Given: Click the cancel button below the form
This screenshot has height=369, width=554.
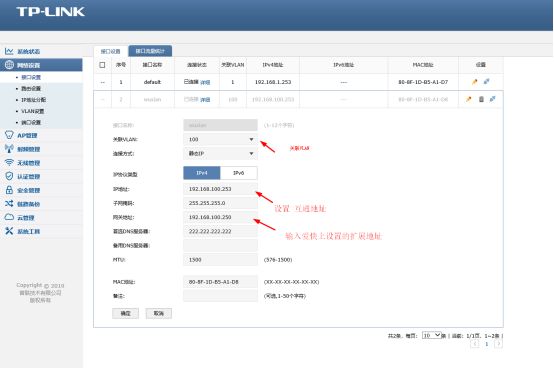Looking at the screenshot, I should tap(159, 314).
